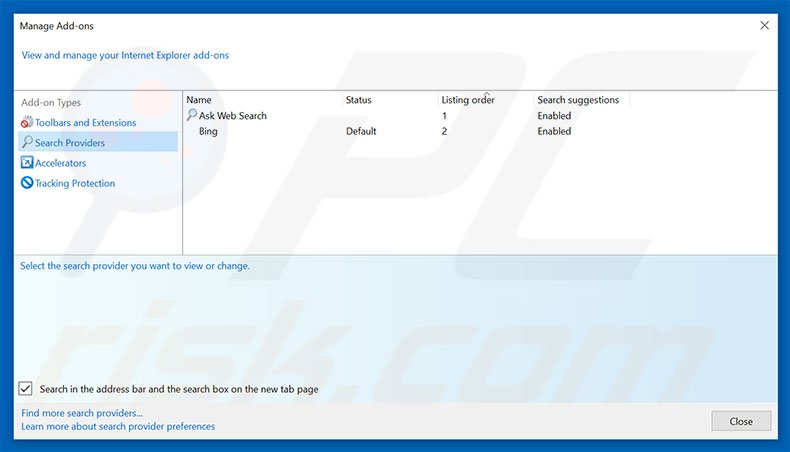
Task: Click the Tracking Protection blocked-circle icon
Action: (x=27, y=182)
